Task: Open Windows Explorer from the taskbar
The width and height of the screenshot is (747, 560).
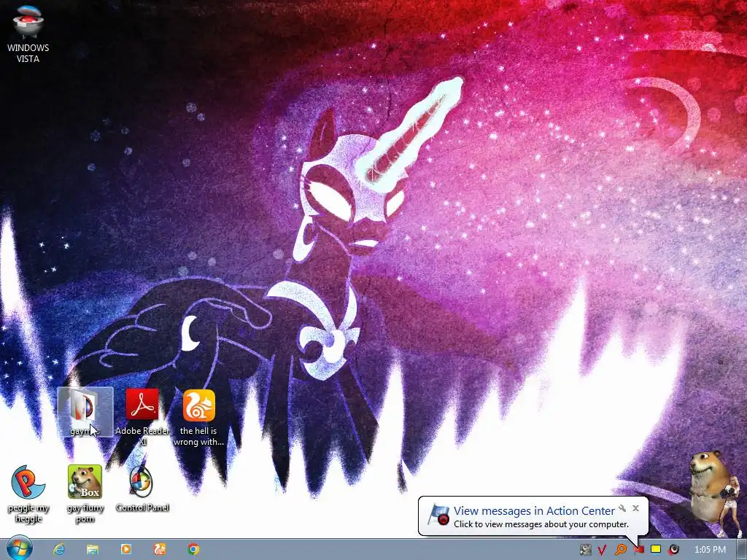Action: (x=93, y=550)
